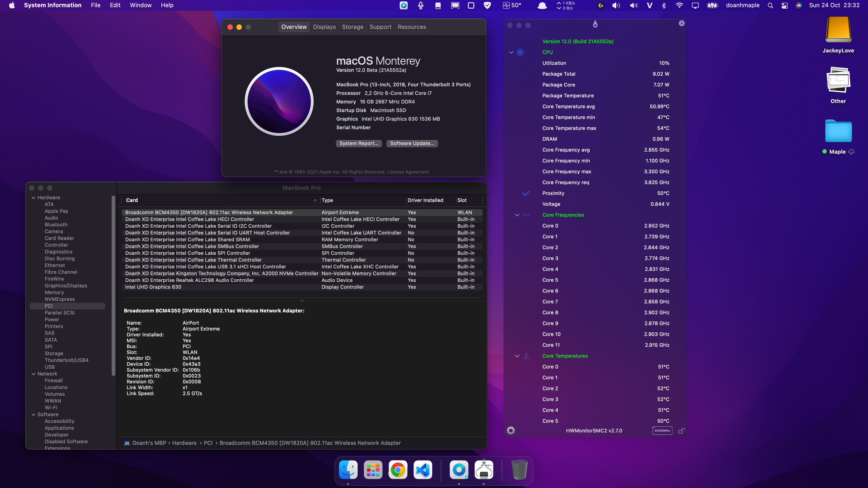Click the Wi-Fi menu bar icon
The width and height of the screenshot is (868, 488).
(679, 5)
